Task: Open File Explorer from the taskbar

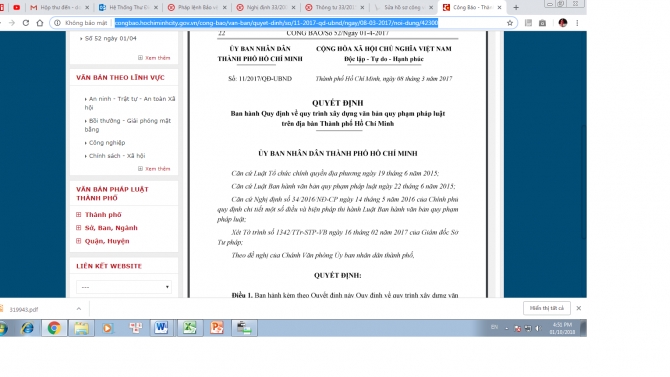Action: click(x=81, y=328)
